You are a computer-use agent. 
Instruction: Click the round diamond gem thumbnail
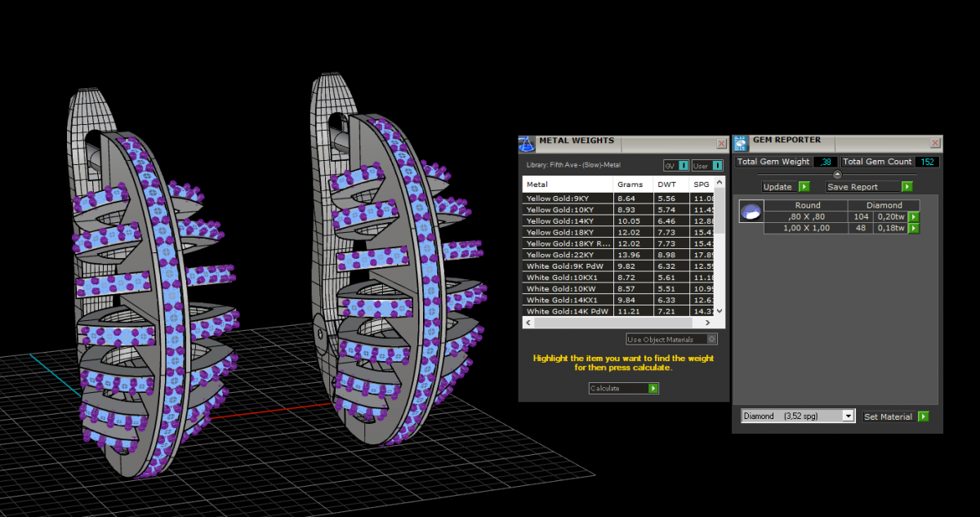click(x=751, y=212)
